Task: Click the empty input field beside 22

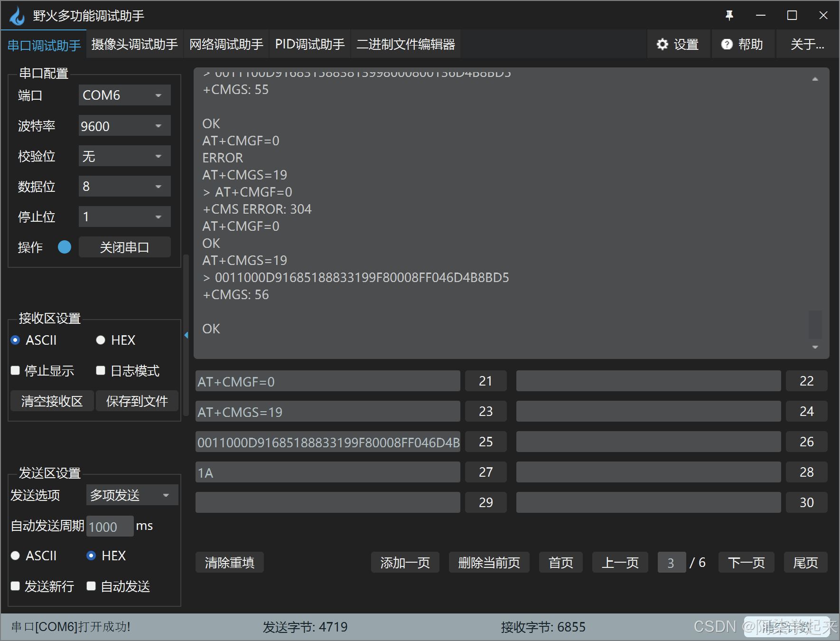Action: pos(649,381)
